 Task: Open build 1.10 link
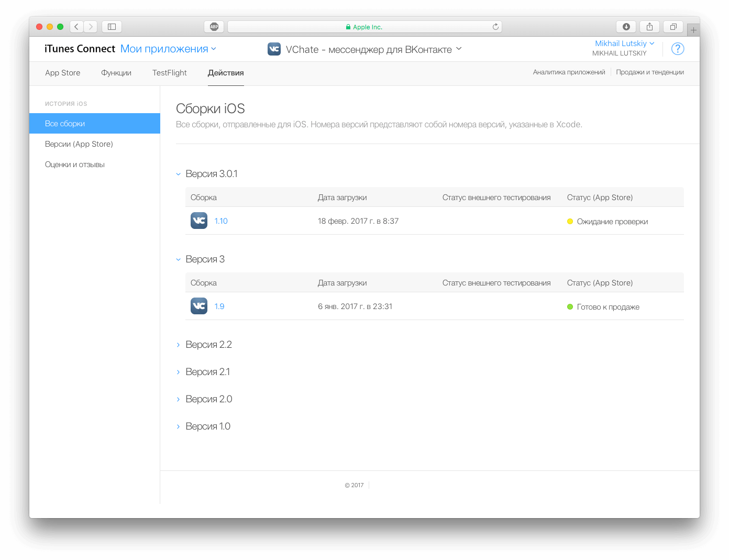pyautogui.click(x=221, y=221)
